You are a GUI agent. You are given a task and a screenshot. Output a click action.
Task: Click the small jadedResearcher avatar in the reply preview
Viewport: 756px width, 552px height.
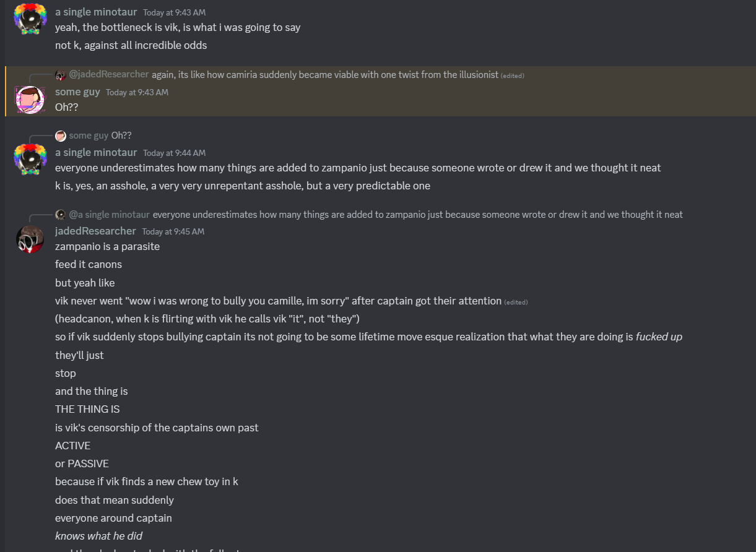tap(61, 75)
